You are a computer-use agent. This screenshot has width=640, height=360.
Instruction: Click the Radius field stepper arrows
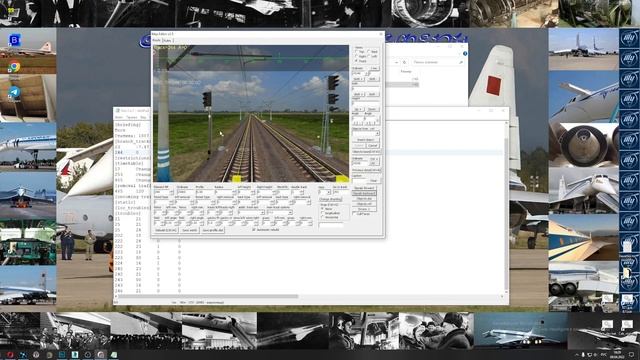point(234,192)
